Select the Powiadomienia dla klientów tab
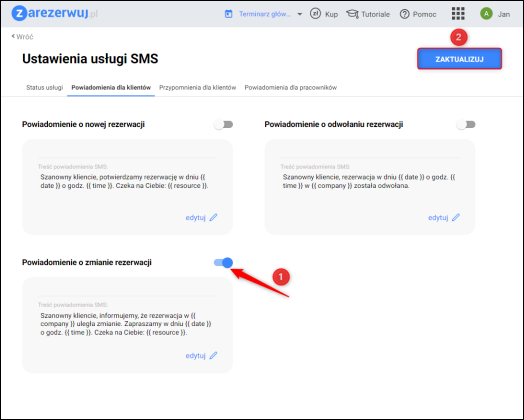This screenshot has width=524, height=420. tap(111, 88)
